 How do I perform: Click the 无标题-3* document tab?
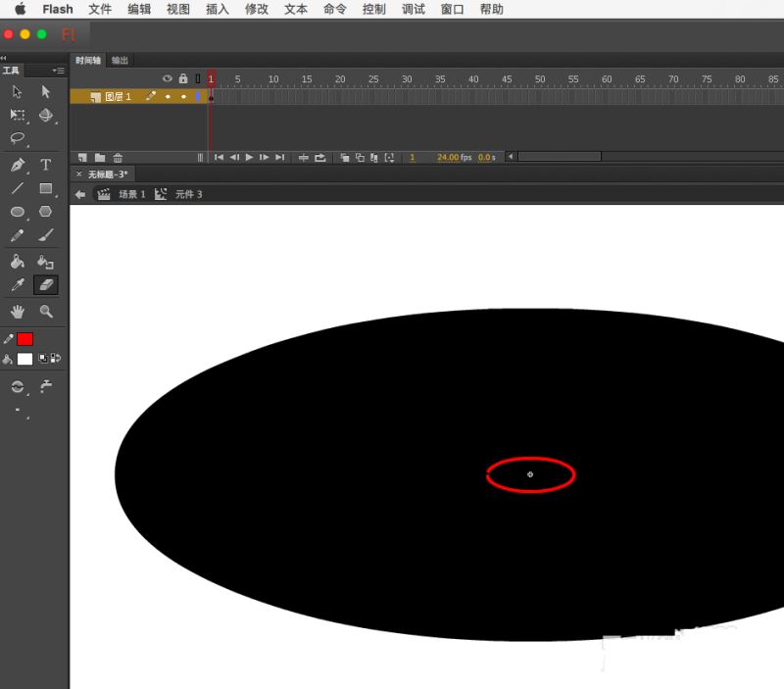pyautogui.click(x=108, y=174)
